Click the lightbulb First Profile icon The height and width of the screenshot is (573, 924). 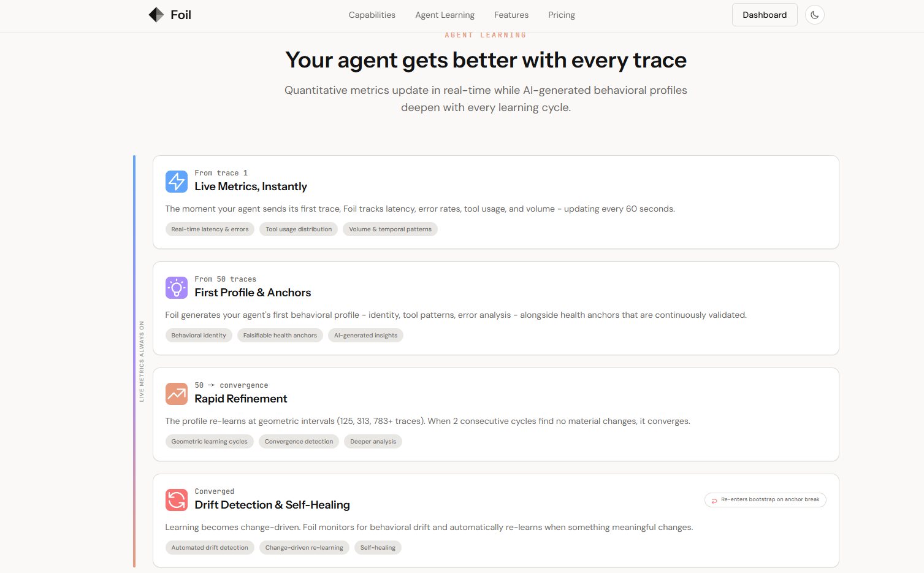[x=177, y=288]
